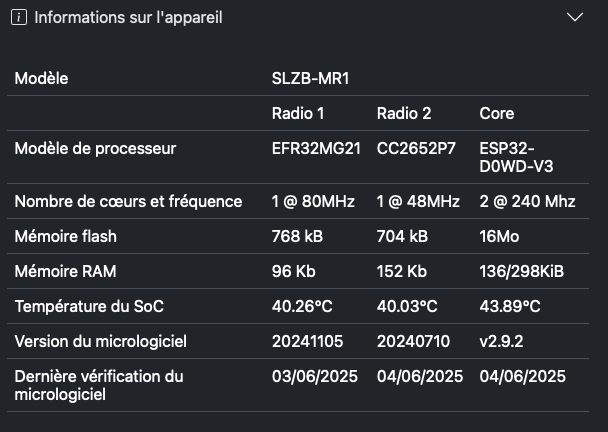Click the Radio 1 column header
The height and width of the screenshot is (432, 608).
pos(298,113)
